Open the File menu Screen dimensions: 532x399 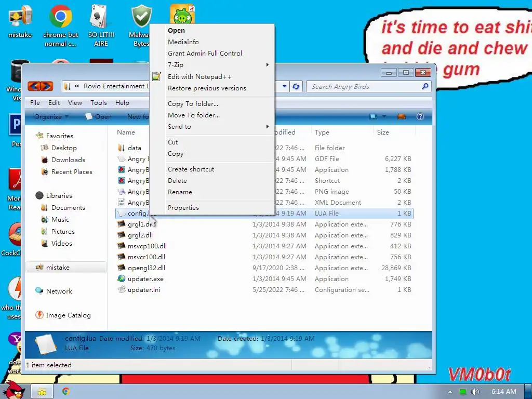point(35,103)
